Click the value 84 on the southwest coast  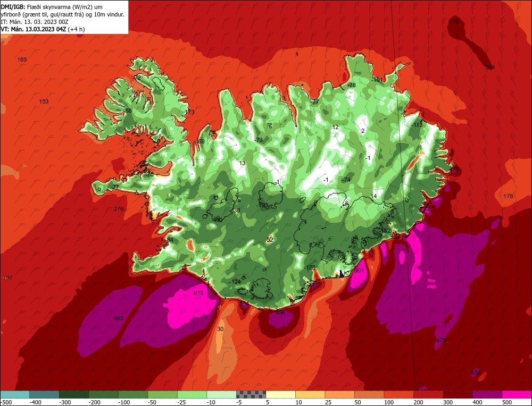[170, 240]
